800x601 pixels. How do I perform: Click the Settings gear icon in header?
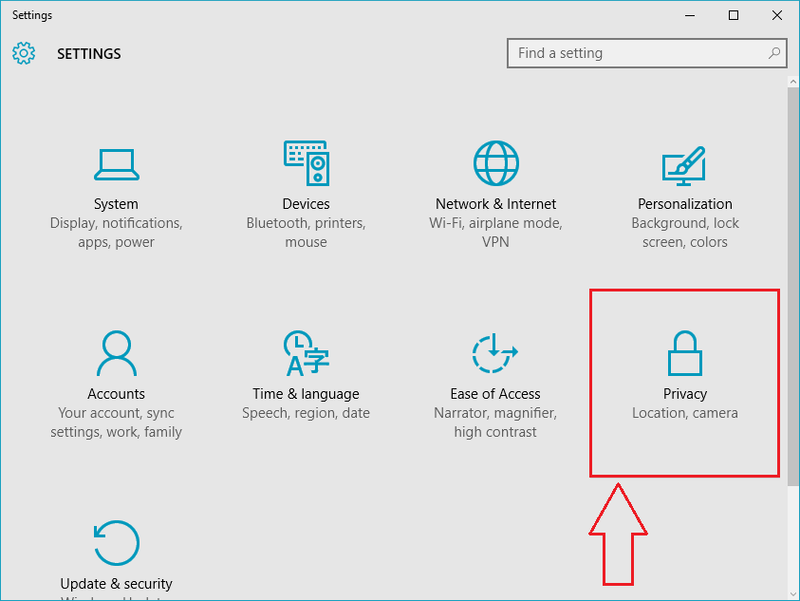pyautogui.click(x=23, y=53)
